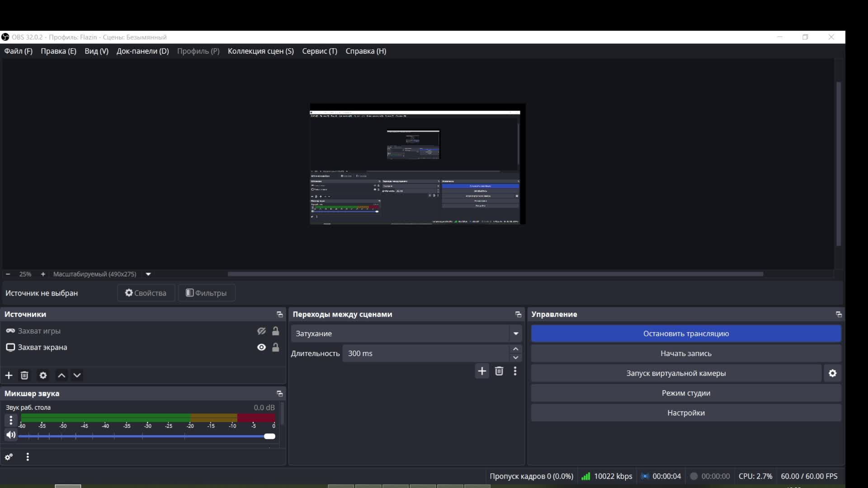Viewport: 868px width, 488px height.
Task: Expand the preview scaling mode dropdown
Action: (148, 274)
